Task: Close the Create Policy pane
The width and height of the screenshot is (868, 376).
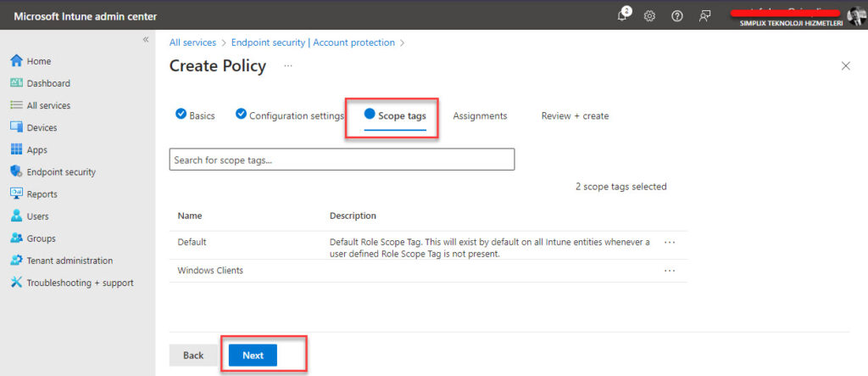Action: [x=845, y=66]
